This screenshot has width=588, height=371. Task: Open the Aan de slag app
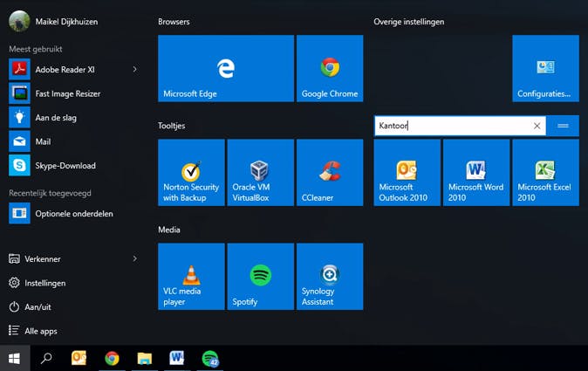click(x=75, y=118)
